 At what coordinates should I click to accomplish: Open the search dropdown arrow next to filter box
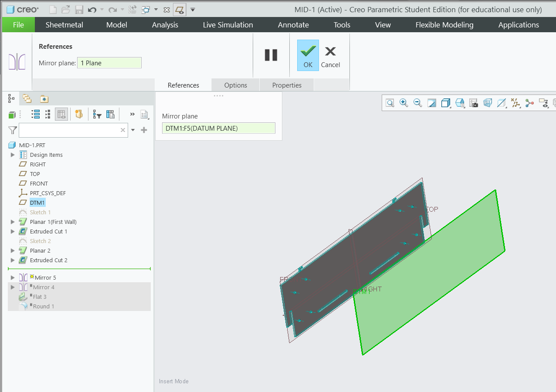point(133,130)
